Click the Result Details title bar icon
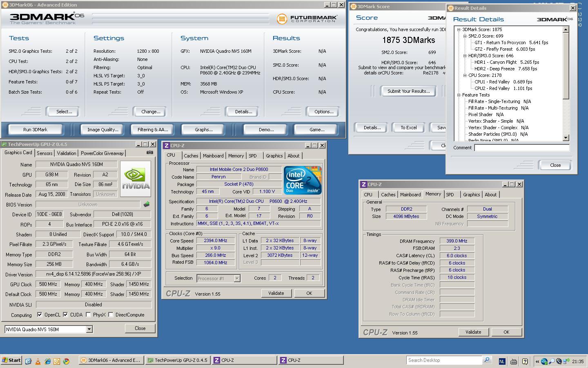 pyautogui.click(x=451, y=8)
